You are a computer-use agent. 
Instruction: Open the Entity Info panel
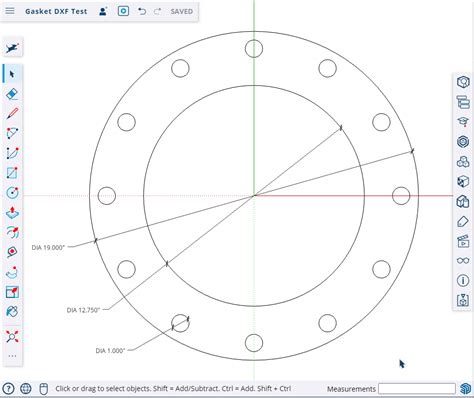coord(463,82)
